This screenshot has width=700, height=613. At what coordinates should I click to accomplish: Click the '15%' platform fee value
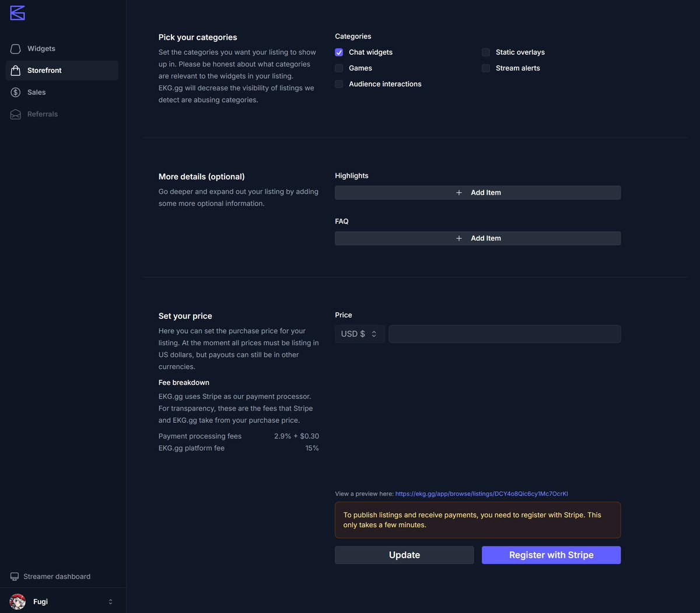pos(312,449)
